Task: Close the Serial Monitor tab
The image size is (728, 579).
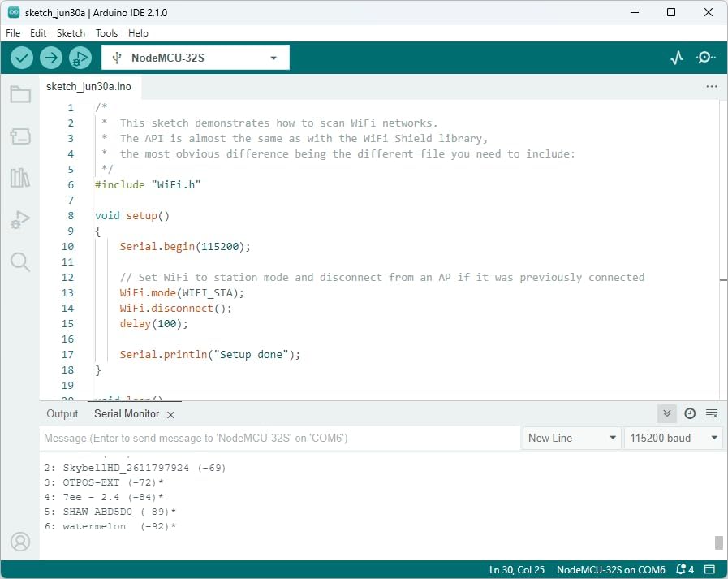Action: (171, 415)
